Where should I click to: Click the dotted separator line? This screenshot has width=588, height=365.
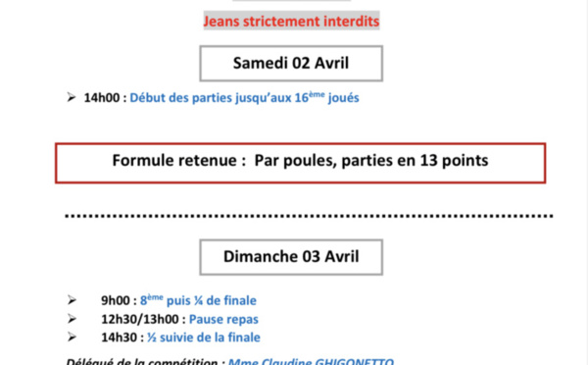tap(309, 216)
